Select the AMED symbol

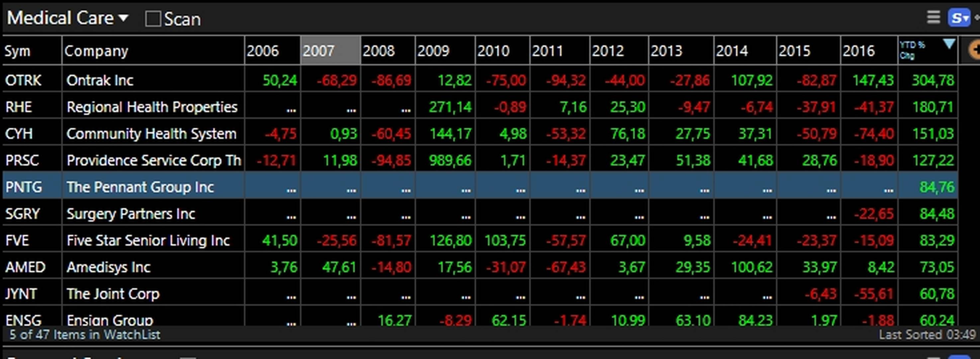[25, 267]
